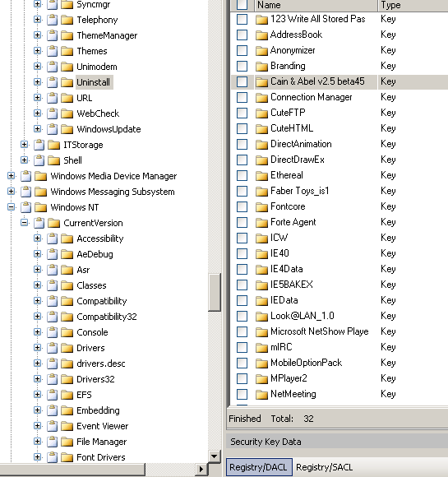Expand the File Manager node
Image resolution: width=448 pixels, height=477 pixels.
point(38,442)
